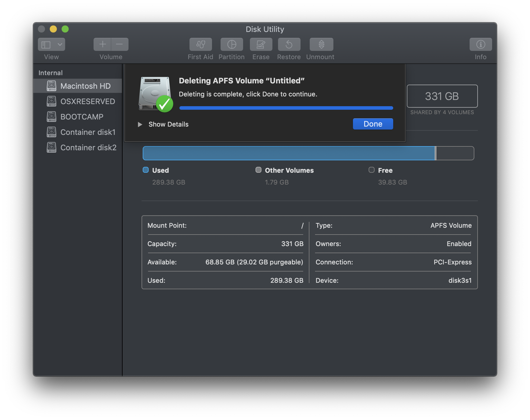The height and width of the screenshot is (420, 530).
Task: Click the blue Used color swatch
Action: coord(146,170)
